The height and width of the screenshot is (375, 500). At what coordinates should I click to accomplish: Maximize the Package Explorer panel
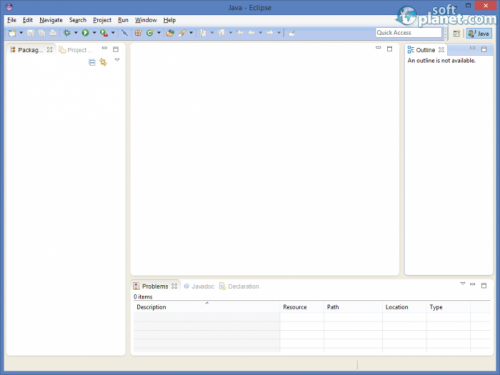[116, 49]
